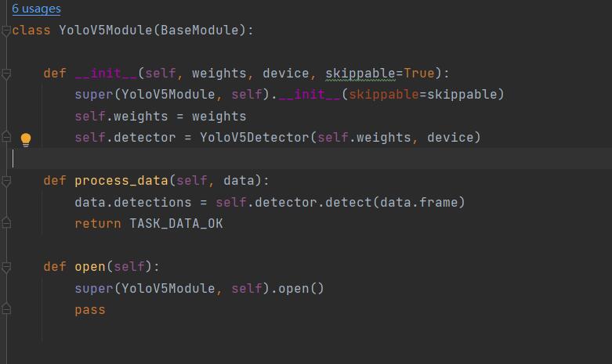Click the process_data function name
The image size is (612, 364).
(x=121, y=181)
